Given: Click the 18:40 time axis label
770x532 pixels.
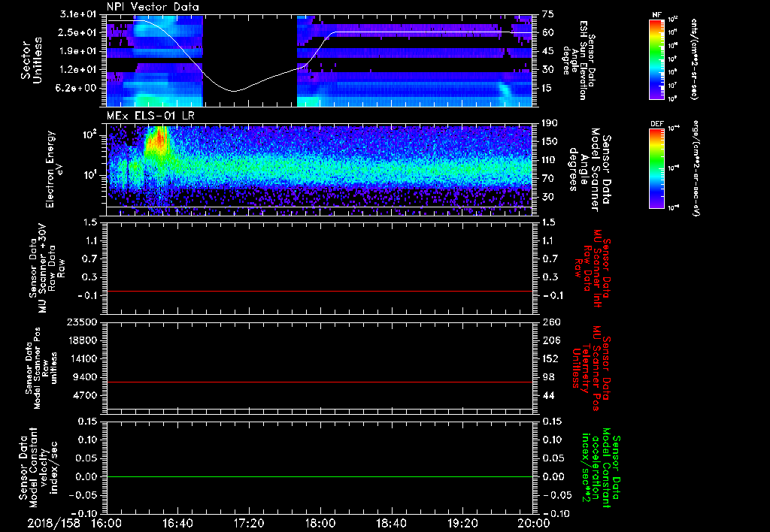Looking at the screenshot, I should (391, 523).
